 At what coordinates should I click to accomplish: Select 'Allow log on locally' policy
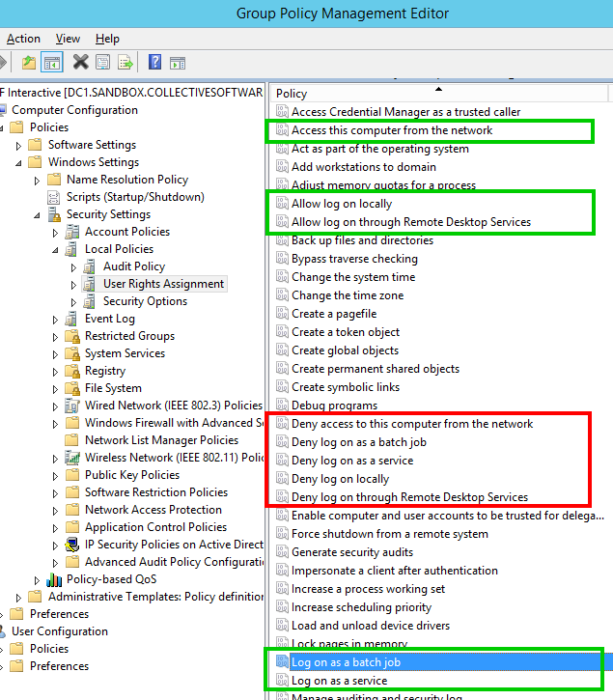[x=342, y=204]
